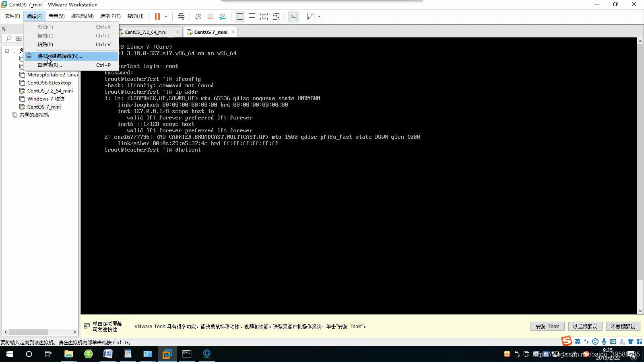
Task: Toggle the console view icon
Action: [293, 16]
